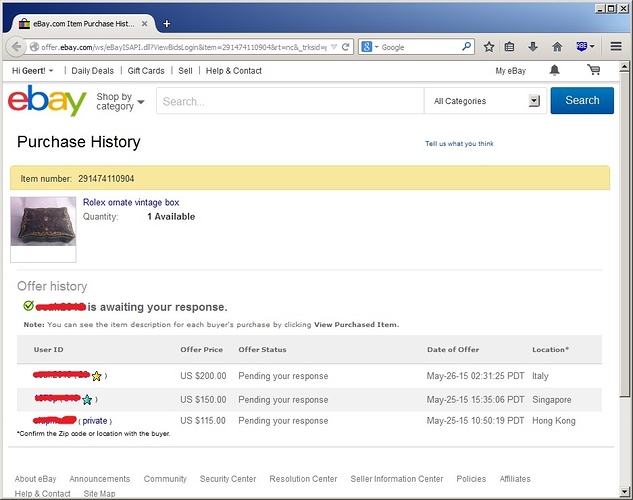Go to the browser home icon
Viewport: 633px width, 500px height.
pos(557,47)
